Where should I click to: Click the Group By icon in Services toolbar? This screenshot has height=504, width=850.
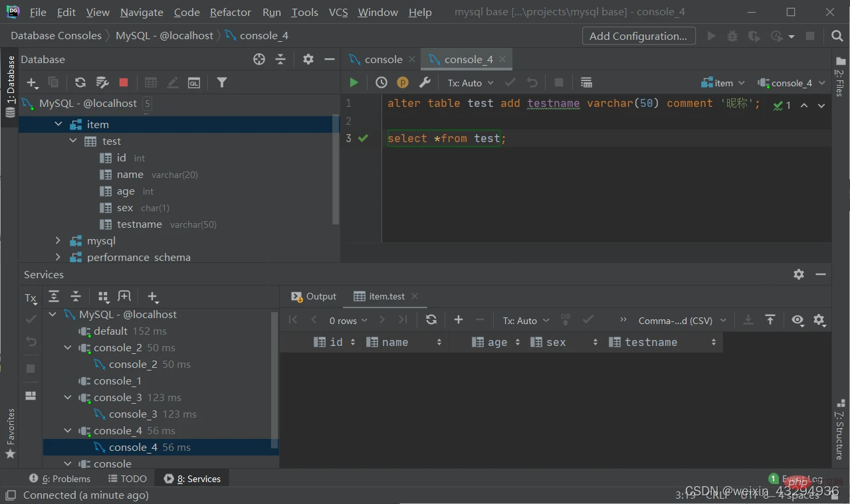click(x=103, y=297)
